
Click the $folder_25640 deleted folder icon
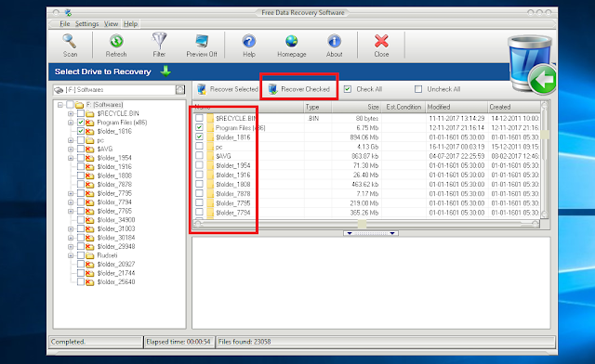click(x=90, y=282)
